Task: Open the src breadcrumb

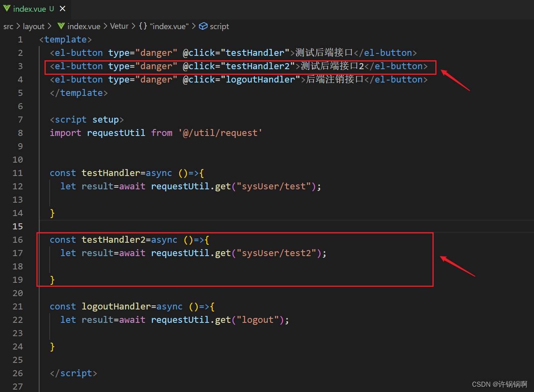Action: (x=8, y=26)
